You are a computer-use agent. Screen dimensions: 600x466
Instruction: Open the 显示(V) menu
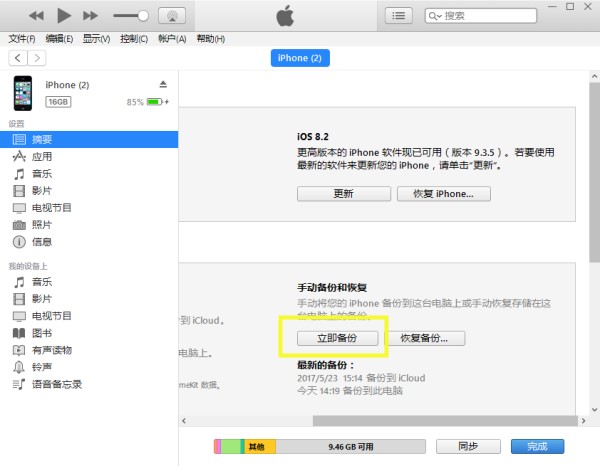96,39
